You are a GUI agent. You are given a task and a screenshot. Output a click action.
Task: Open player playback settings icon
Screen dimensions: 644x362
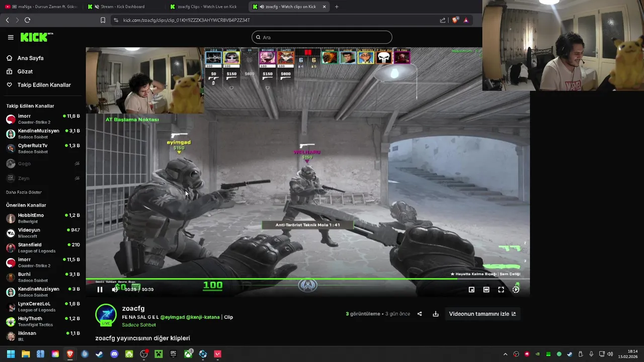[516, 290]
